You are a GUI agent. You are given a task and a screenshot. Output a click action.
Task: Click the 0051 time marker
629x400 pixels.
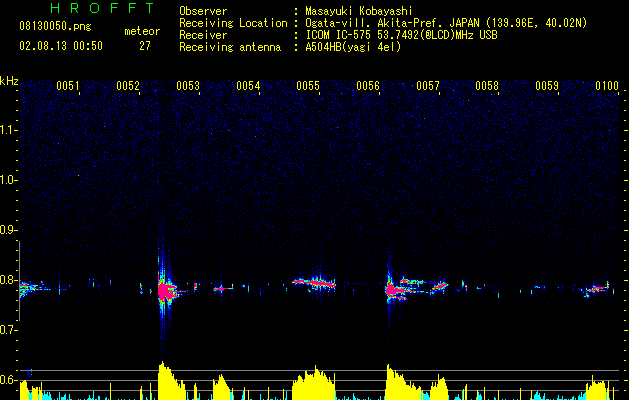coord(67,86)
